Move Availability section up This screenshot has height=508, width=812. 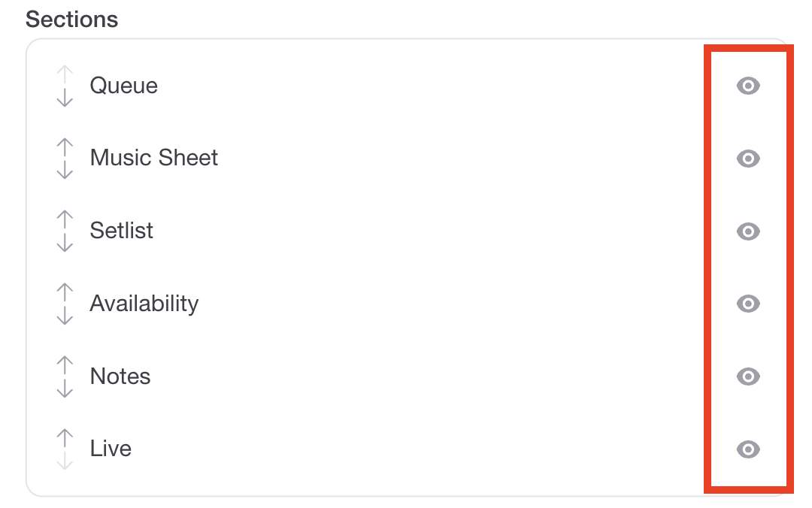click(x=65, y=292)
